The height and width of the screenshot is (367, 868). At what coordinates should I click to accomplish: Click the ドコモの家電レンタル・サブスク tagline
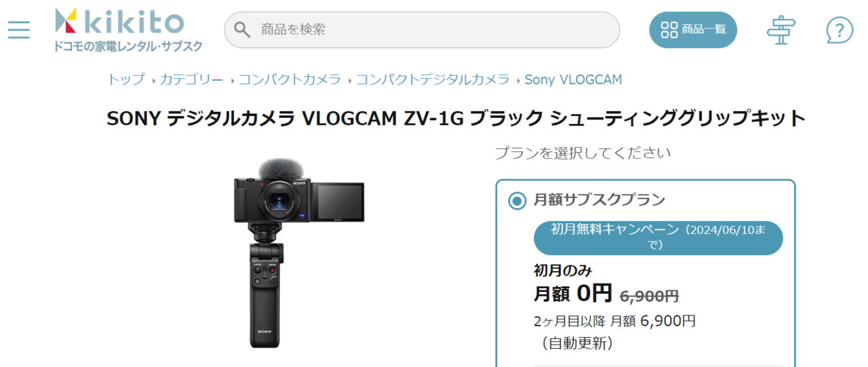128,46
